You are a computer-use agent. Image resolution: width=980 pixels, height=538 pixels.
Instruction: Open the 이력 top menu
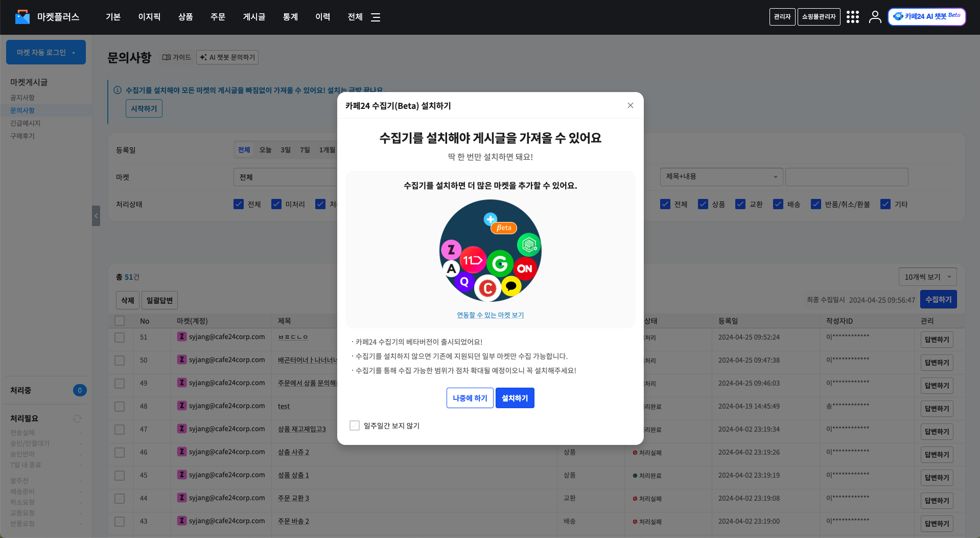(322, 17)
